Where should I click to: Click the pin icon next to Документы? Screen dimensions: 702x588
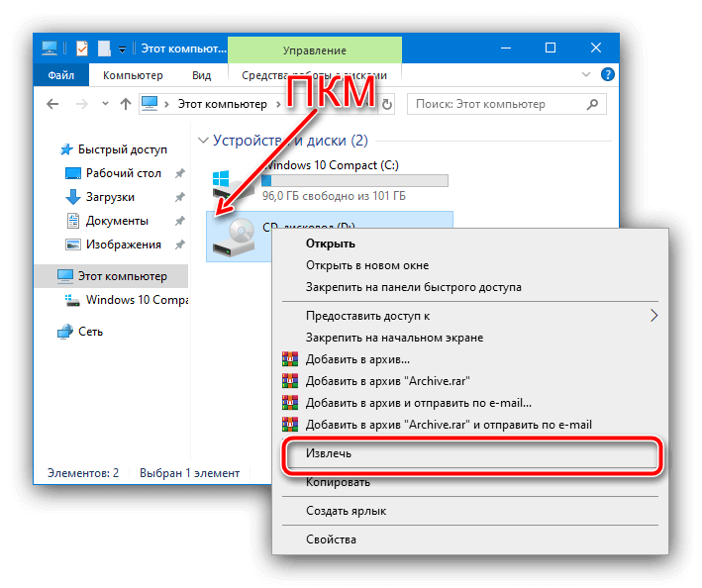click(180, 221)
